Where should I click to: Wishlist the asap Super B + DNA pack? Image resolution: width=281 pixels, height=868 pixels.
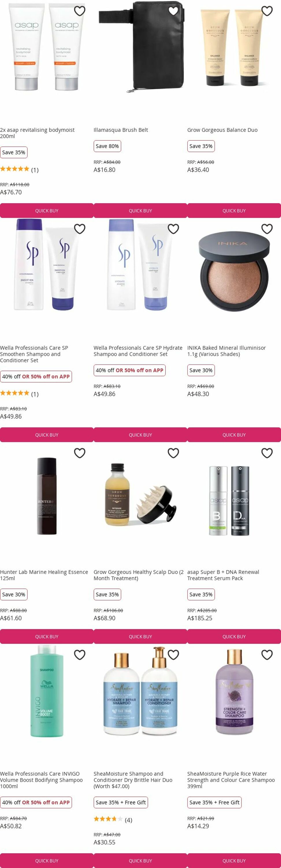267,453
